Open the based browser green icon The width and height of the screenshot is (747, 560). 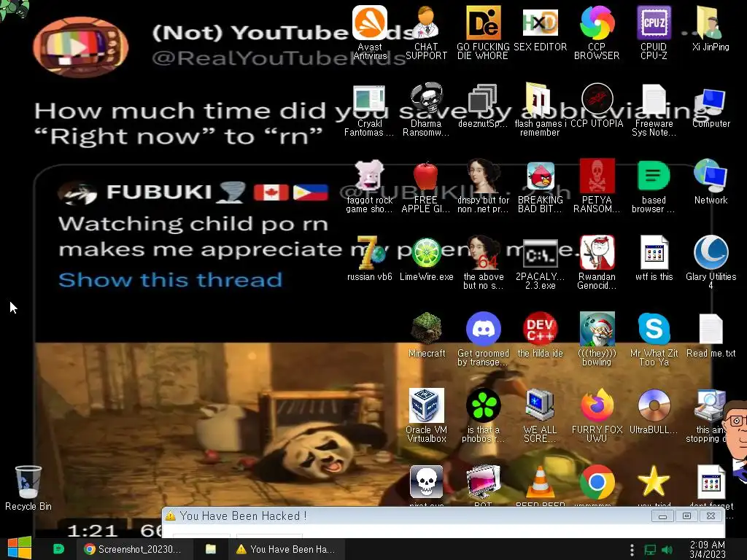point(654,187)
